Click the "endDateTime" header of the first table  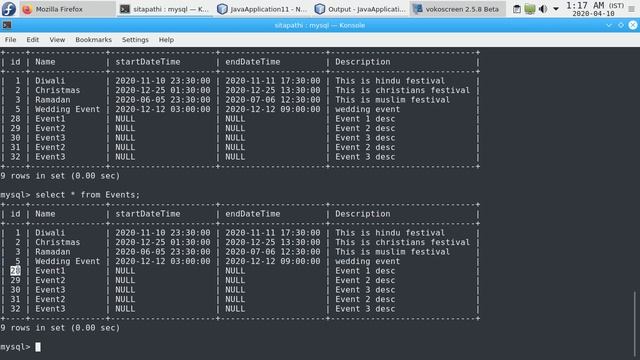[x=253, y=62]
